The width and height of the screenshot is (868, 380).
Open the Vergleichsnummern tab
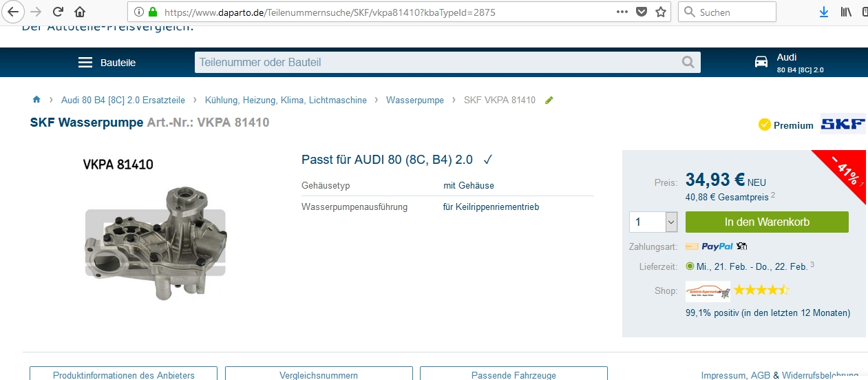319,374
